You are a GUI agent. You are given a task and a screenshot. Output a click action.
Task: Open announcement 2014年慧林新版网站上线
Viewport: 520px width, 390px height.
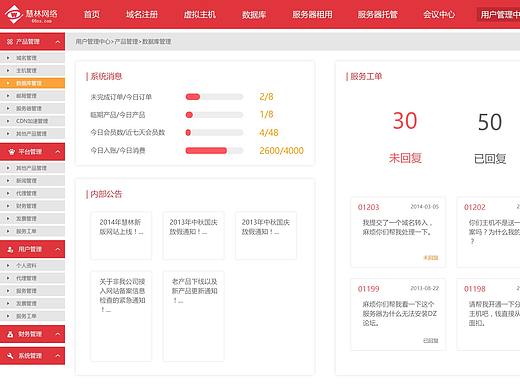click(x=121, y=235)
